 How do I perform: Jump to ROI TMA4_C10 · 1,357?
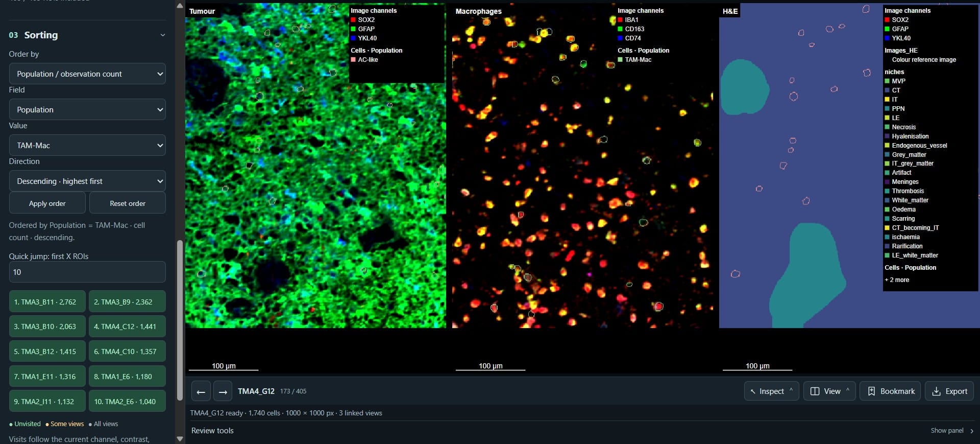[128, 352]
